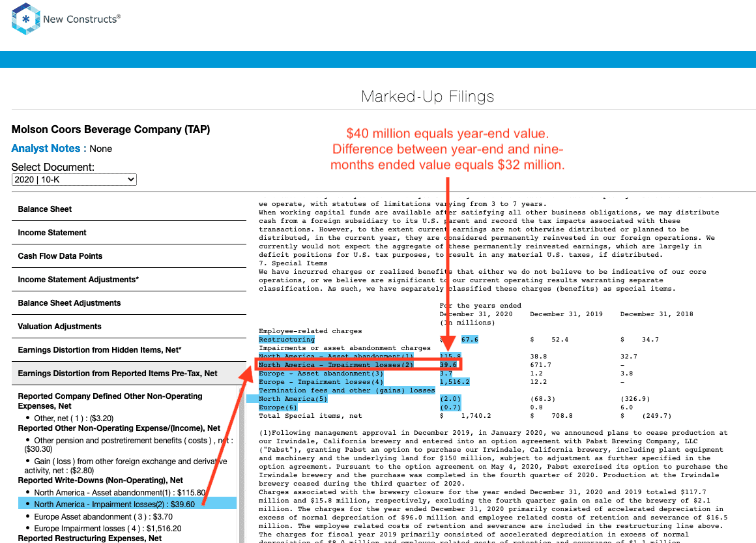Open the Balance Sheet section
Screen dimensions: 756x543
129,209
